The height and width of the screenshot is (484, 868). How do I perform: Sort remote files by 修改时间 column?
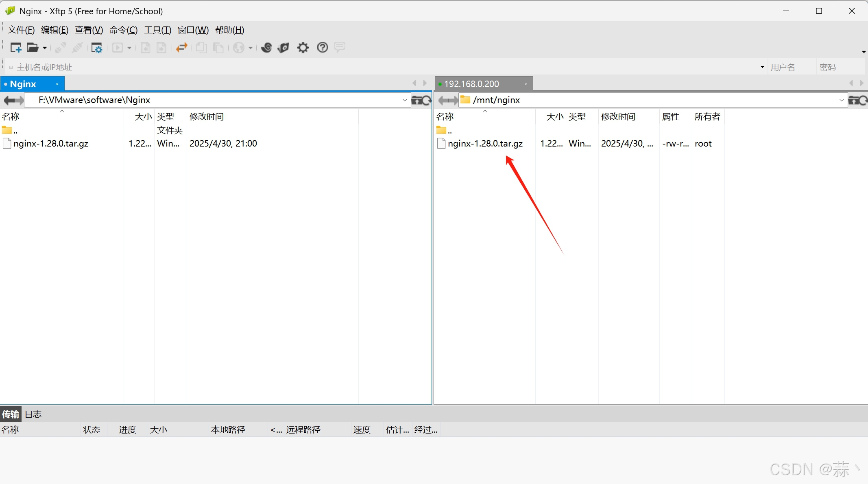tap(618, 117)
